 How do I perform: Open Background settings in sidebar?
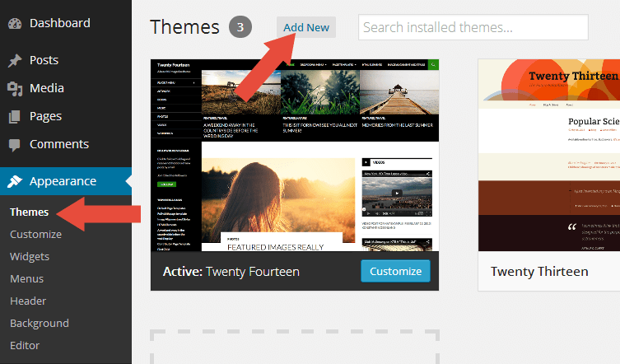(39, 324)
